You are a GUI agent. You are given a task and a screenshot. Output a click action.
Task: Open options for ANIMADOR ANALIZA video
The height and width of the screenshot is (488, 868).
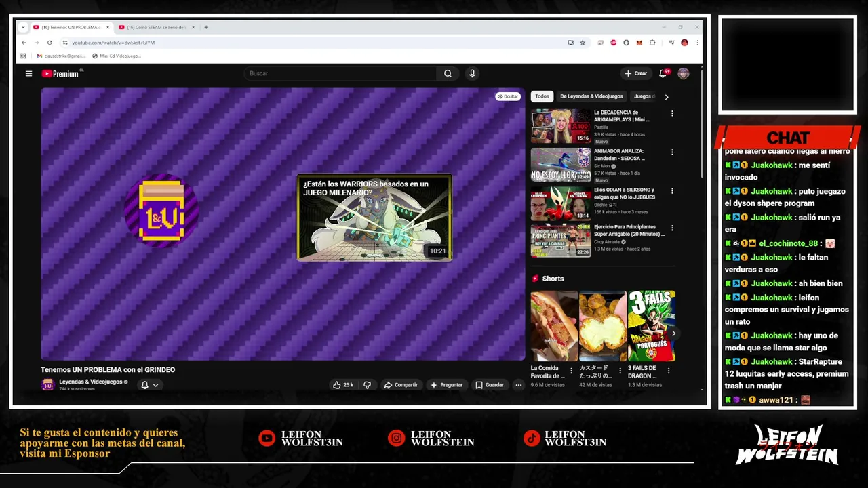pyautogui.click(x=672, y=152)
